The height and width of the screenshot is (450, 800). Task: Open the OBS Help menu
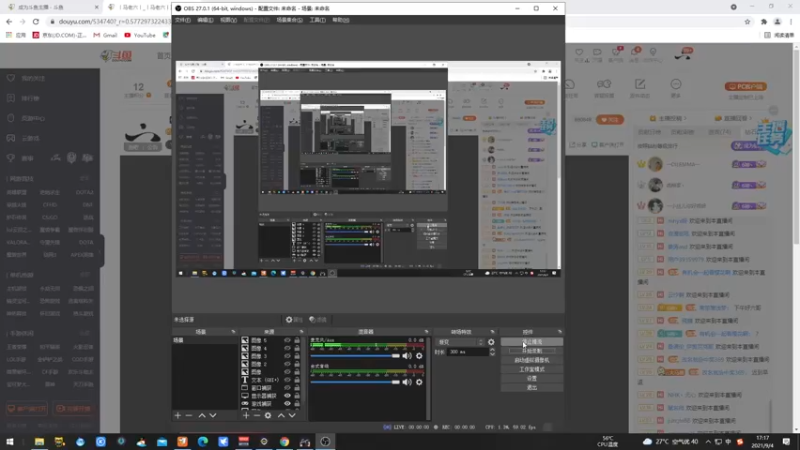click(341, 20)
